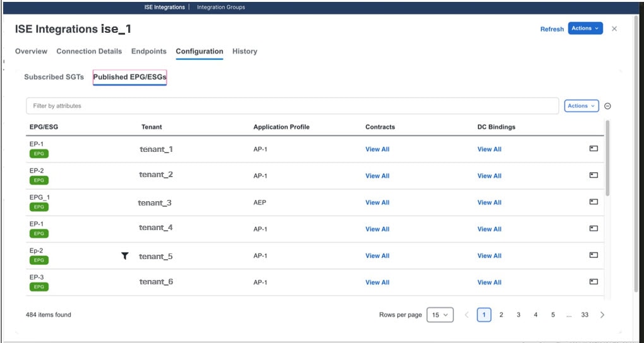Click the EPG_1 name in the table
The image size is (644, 343).
40,197
